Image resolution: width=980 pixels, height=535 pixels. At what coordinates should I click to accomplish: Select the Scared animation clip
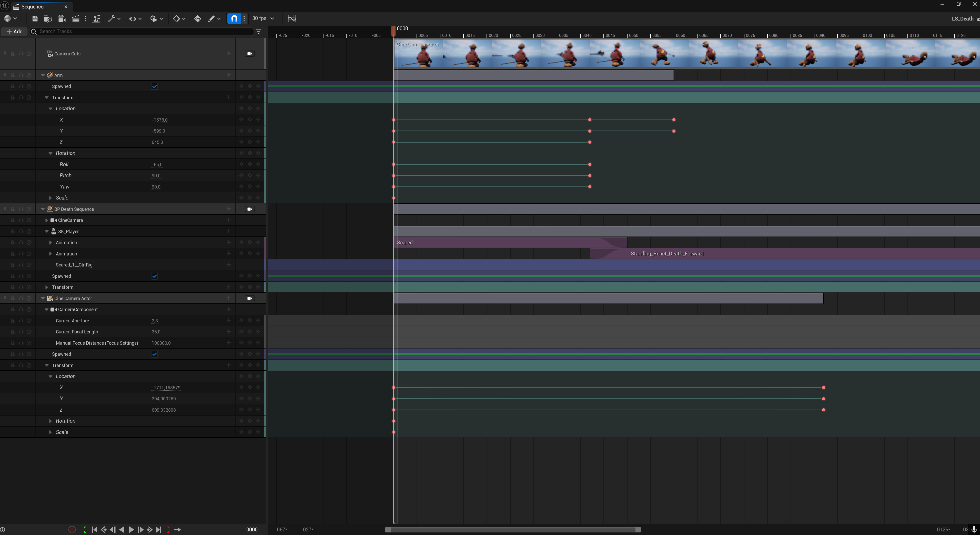coord(510,242)
